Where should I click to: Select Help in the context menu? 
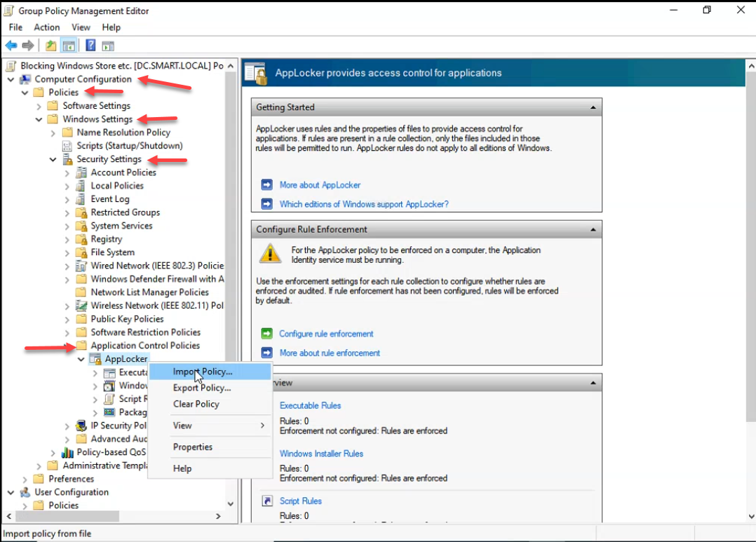210,468
